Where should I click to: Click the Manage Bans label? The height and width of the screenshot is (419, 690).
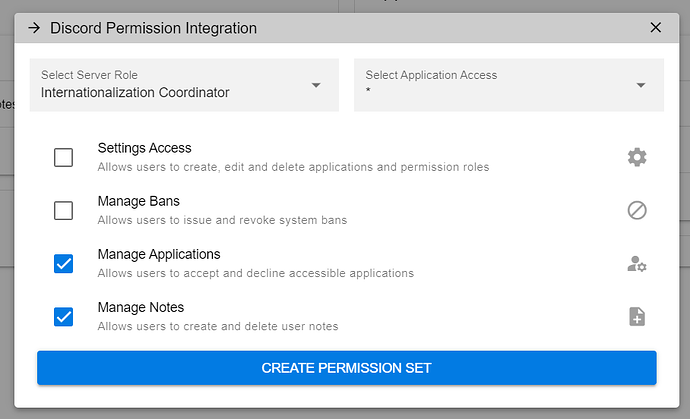pyautogui.click(x=139, y=201)
